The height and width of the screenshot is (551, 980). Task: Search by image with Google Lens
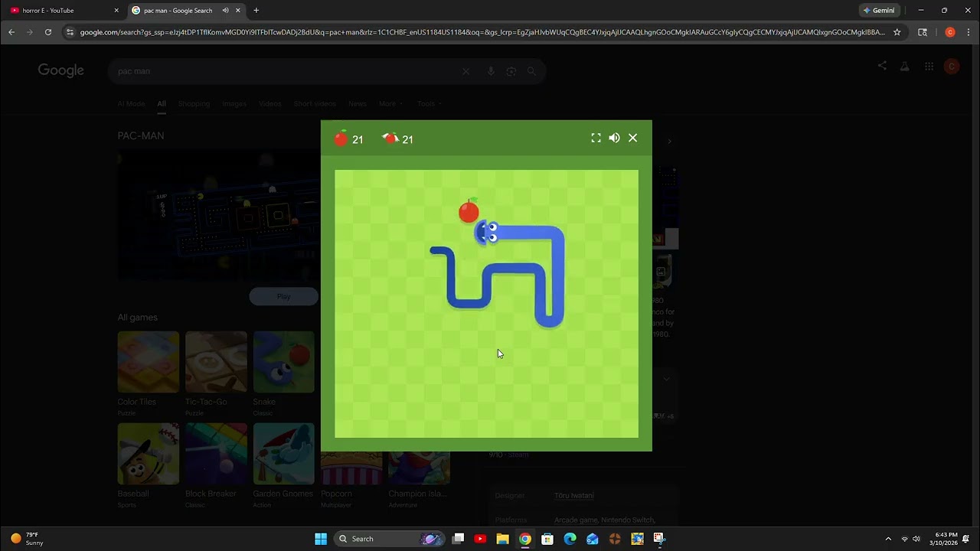tap(511, 71)
